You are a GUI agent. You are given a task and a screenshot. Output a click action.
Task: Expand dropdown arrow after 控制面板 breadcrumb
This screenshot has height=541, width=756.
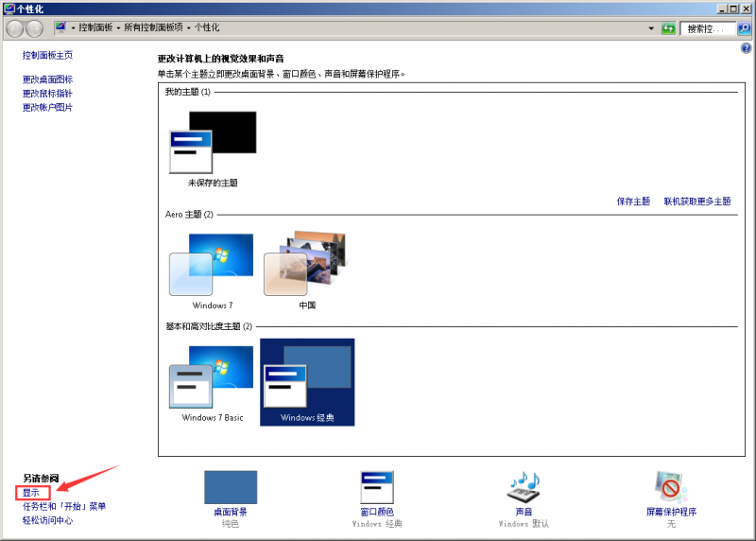(118, 28)
